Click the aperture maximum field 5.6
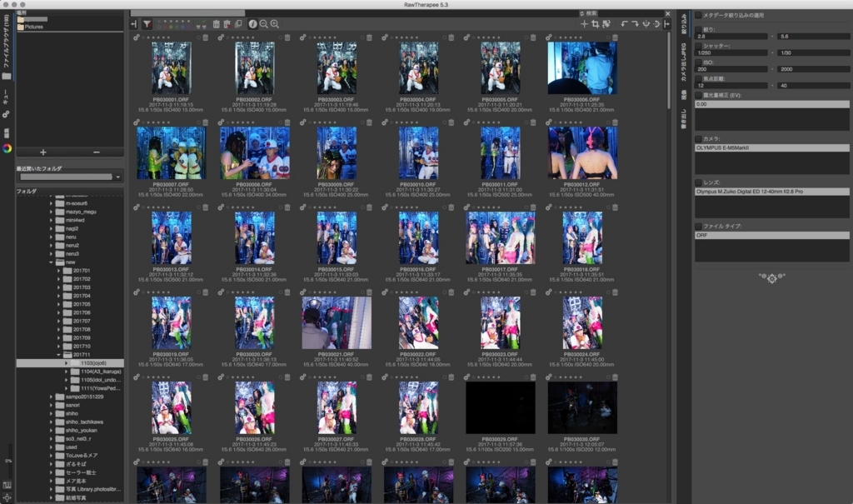The image size is (853, 504). click(x=813, y=37)
